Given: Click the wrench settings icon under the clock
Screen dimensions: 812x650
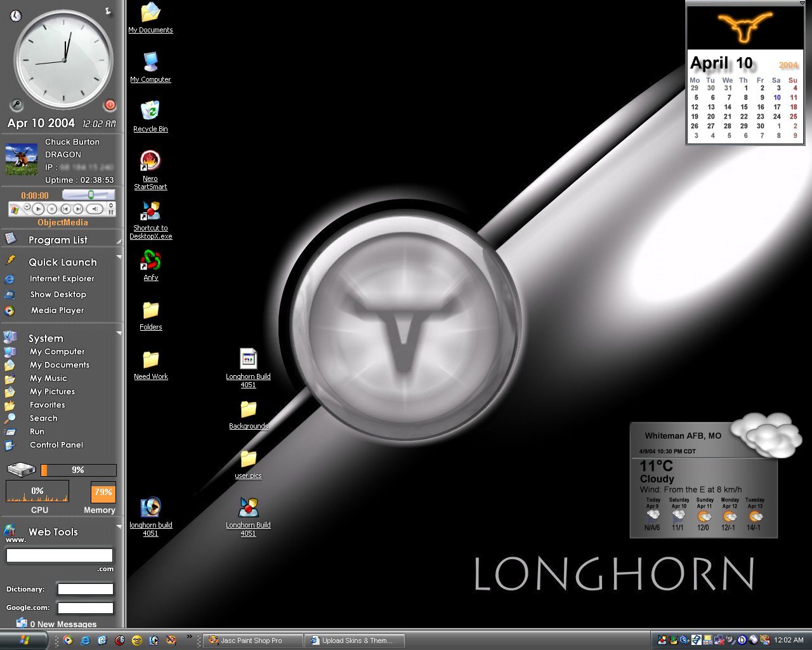Looking at the screenshot, I should (17, 105).
